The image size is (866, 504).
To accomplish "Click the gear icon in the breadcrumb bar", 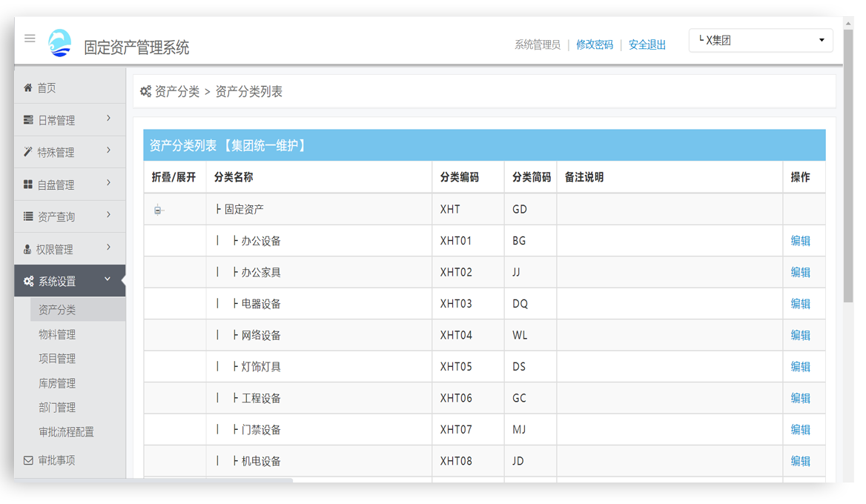I will pyautogui.click(x=145, y=90).
